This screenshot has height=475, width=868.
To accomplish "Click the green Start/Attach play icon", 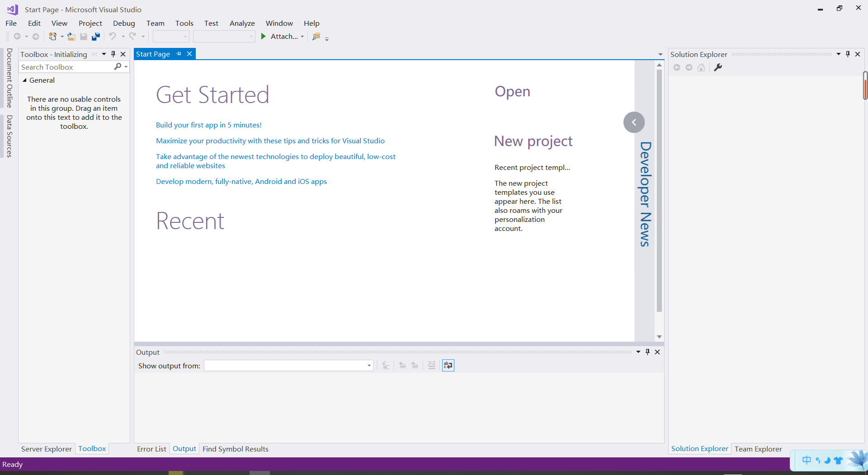I will 264,36.
